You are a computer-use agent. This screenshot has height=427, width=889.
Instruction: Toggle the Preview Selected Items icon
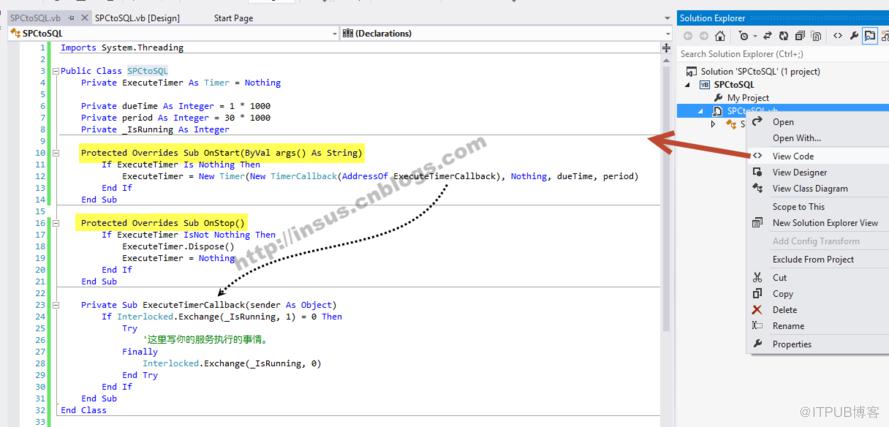(x=869, y=36)
